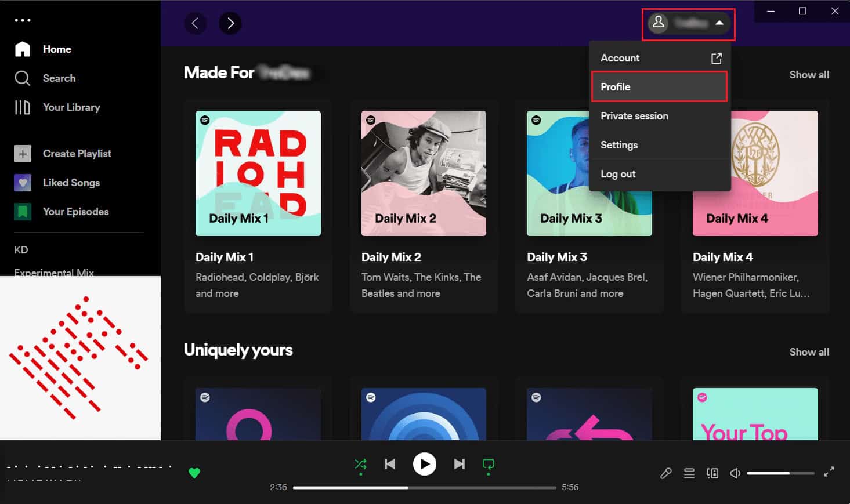Show all in Made For section
Viewport: 850px width, 504px height.
[809, 75]
